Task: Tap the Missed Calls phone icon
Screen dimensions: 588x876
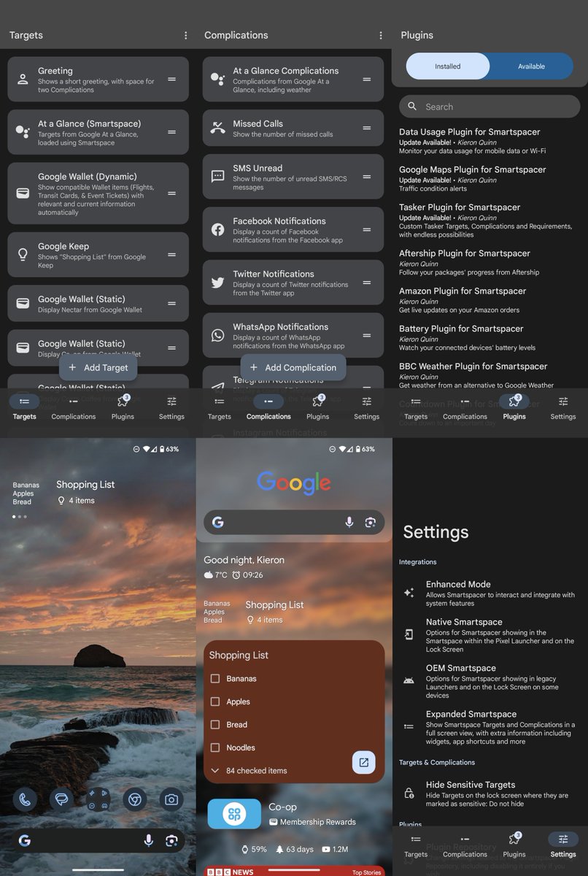Action: pos(217,128)
